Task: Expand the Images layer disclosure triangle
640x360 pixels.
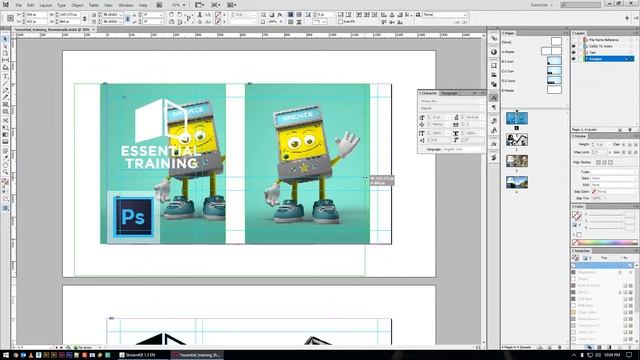Action: point(586,59)
